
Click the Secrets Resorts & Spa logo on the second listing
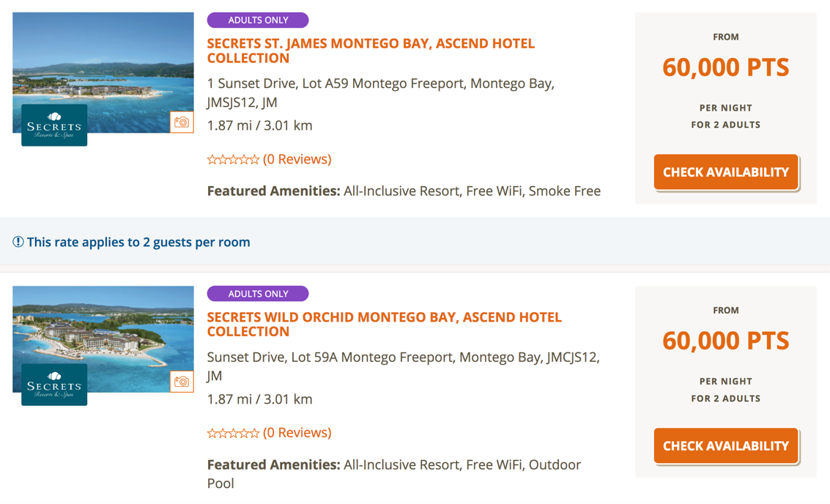(52, 384)
